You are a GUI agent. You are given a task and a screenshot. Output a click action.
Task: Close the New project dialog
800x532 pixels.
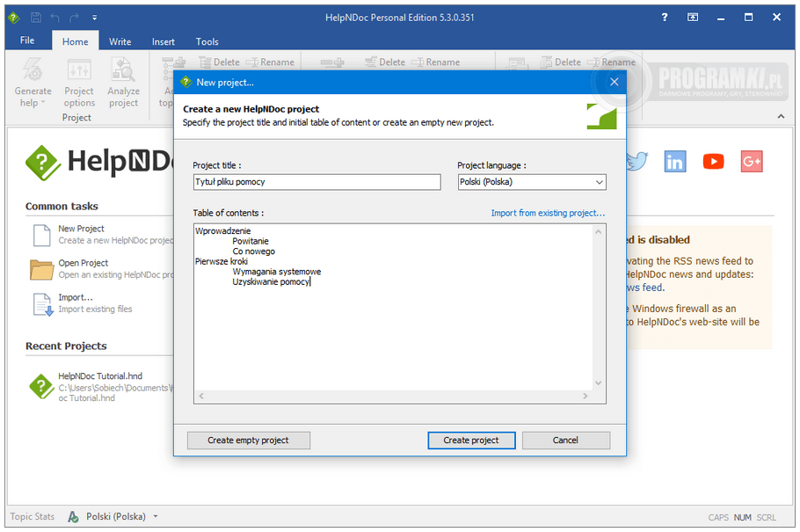(x=615, y=82)
